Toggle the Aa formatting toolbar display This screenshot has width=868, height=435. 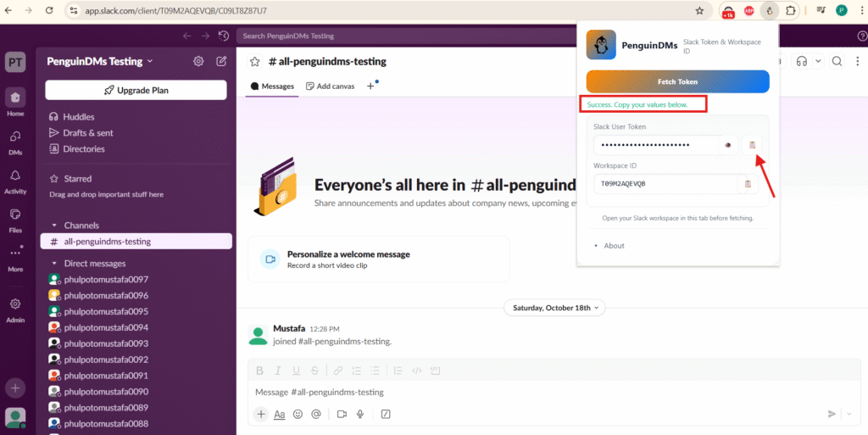(280, 414)
